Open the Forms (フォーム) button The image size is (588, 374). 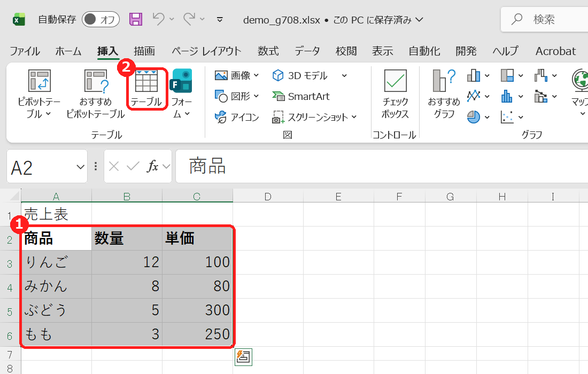(181, 93)
